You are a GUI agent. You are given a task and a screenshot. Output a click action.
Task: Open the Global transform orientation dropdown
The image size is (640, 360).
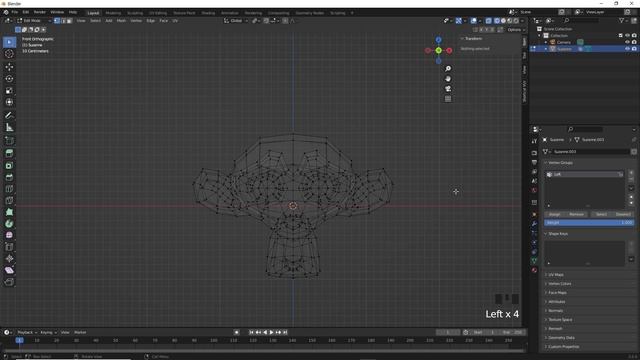(236, 20)
